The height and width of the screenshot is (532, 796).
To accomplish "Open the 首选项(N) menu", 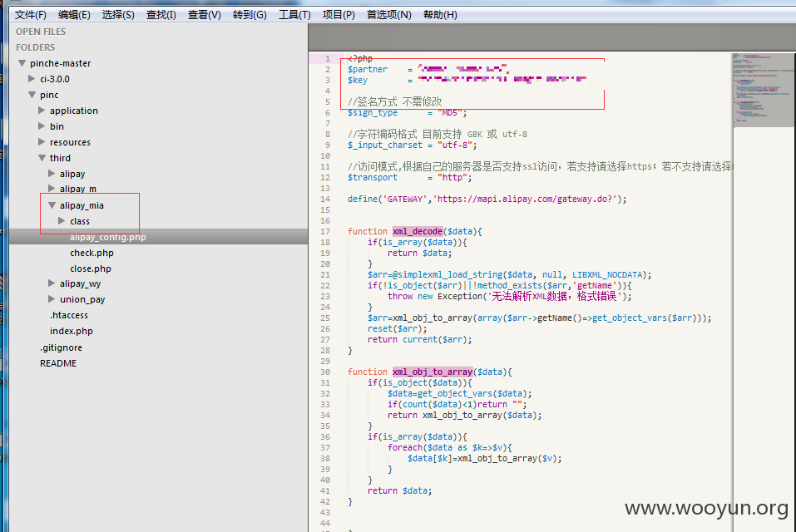I will click(x=389, y=15).
